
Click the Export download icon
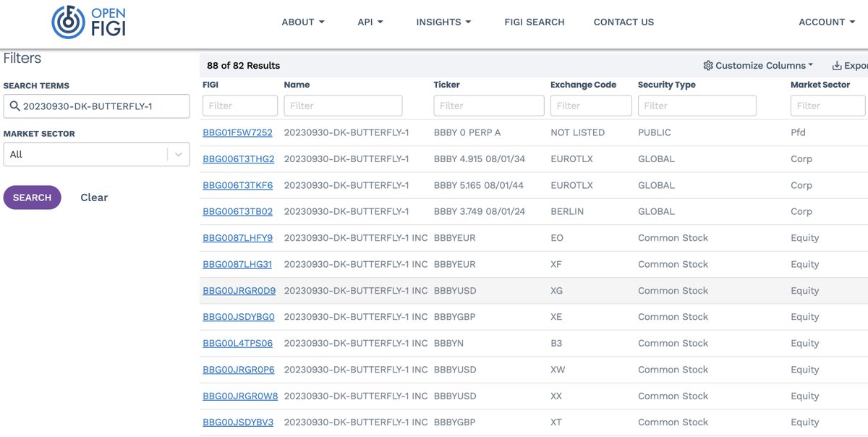[837, 65]
